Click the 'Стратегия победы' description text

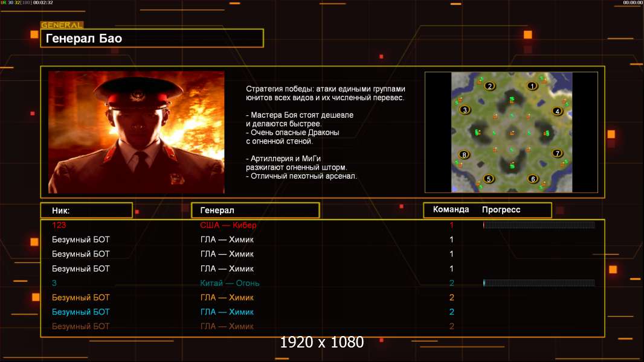(x=326, y=93)
